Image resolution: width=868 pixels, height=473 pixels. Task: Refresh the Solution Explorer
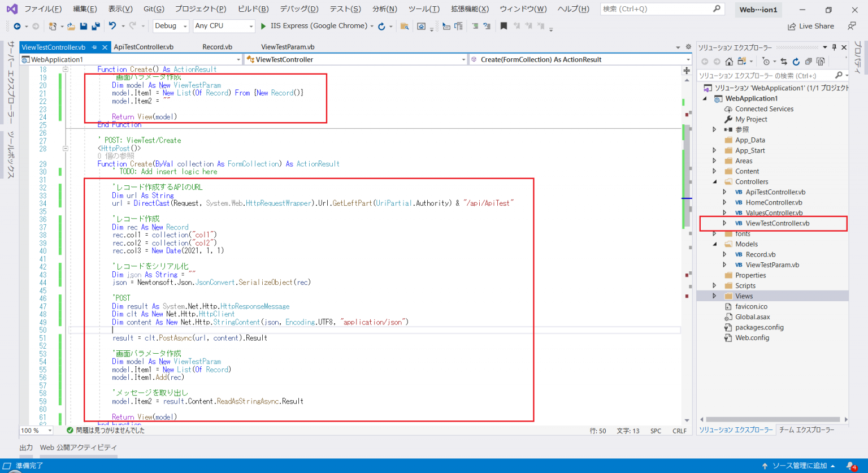pos(796,61)
